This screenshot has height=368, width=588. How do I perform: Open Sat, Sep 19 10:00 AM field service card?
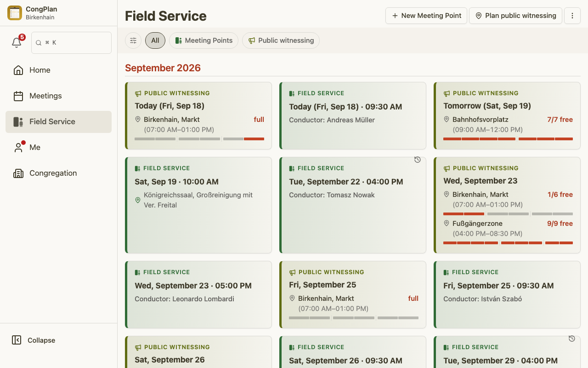[x=198, y=205]
